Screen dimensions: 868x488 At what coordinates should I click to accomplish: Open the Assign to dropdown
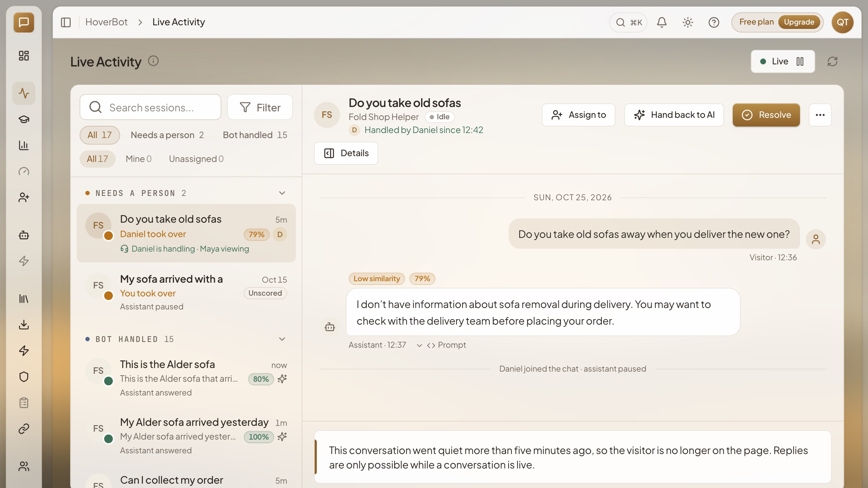579,115
